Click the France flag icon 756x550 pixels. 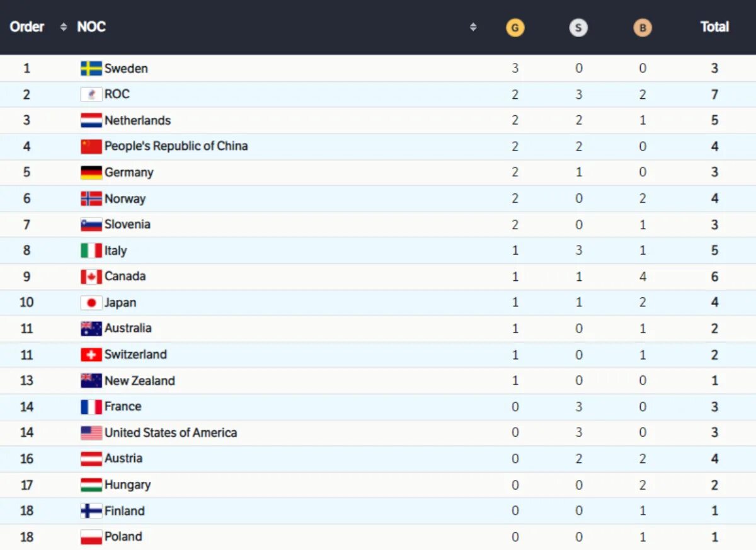91,407
